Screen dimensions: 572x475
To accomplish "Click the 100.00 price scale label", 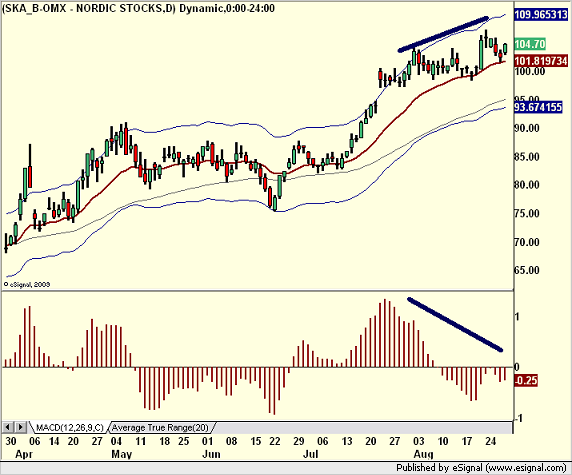I will tap(529, 71).
